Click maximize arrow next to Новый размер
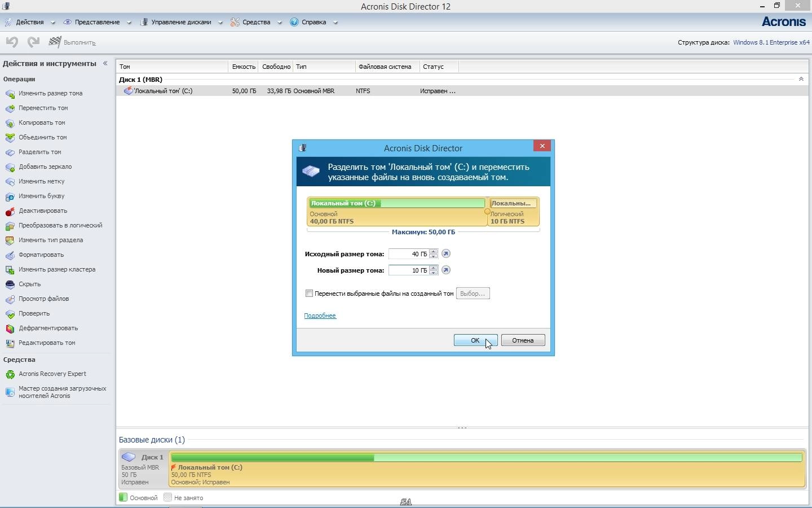This screenshot has height=508, width=812. (445, 270)
